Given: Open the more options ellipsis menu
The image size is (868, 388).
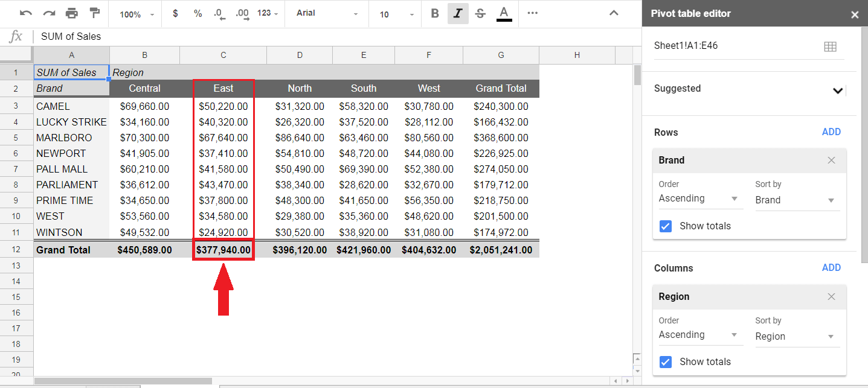Looking at the screenshot, I should [532, 13].
